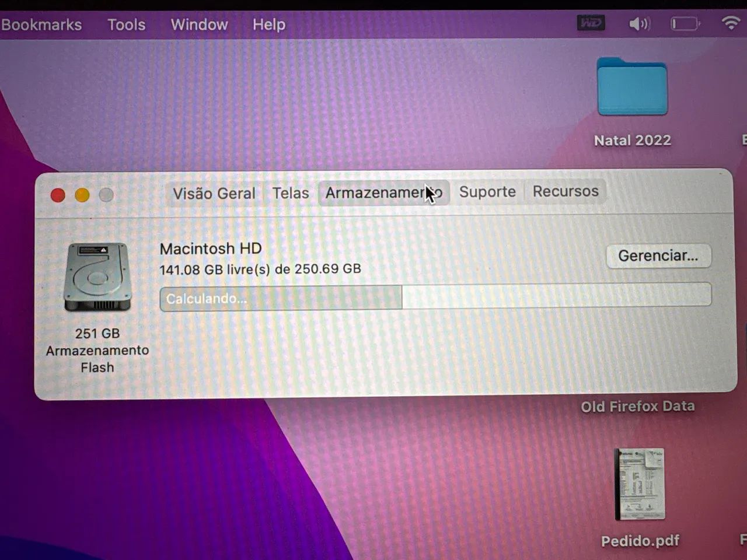Click the Pedido.pdf file name
The height and width of the screenshot is (560, 747).
(640, 541)
